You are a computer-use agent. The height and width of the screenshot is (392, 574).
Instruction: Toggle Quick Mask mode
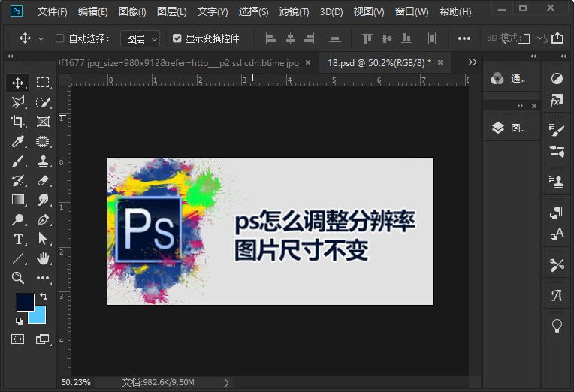coord(17,339)
